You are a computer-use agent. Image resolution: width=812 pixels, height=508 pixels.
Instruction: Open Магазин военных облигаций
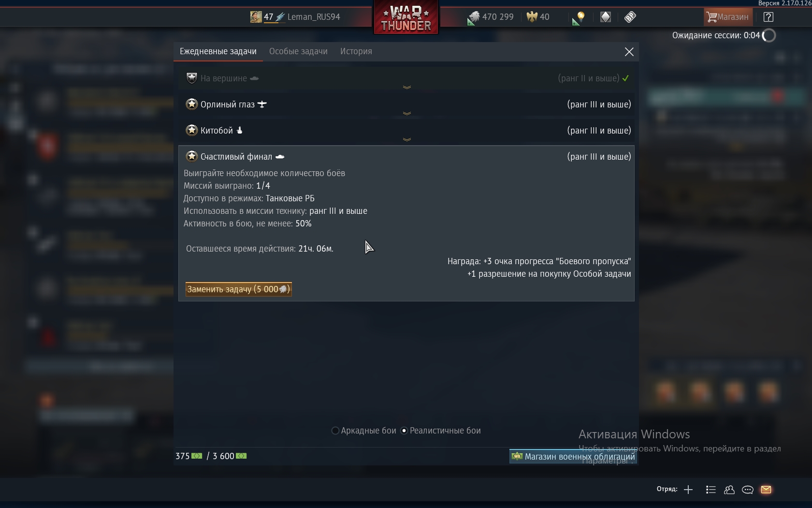pos(573,456)
